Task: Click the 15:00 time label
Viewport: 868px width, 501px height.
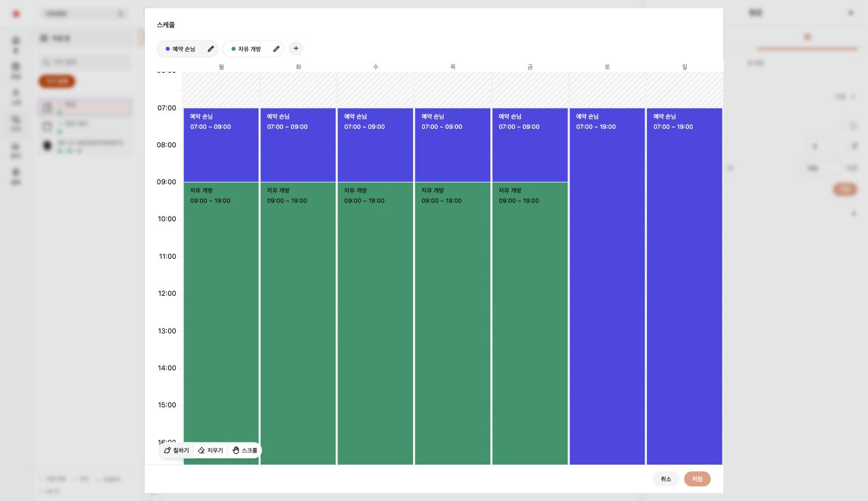Action: (167, 405)
